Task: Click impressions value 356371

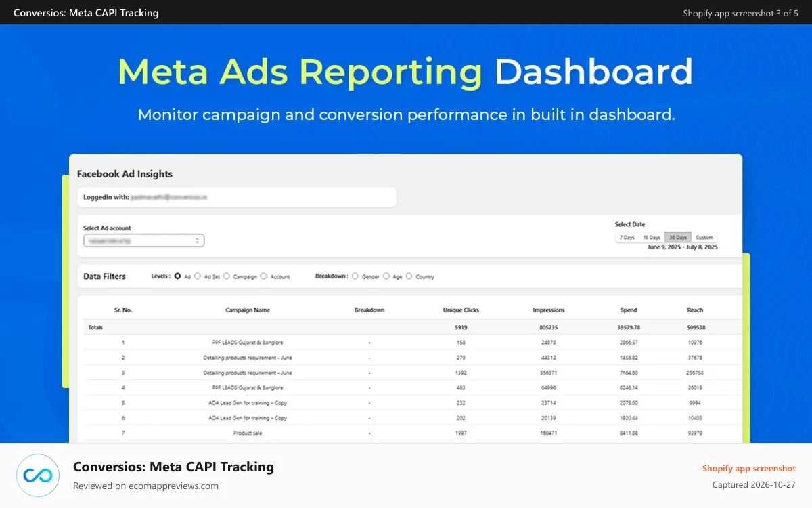Action: click(549, 373)
